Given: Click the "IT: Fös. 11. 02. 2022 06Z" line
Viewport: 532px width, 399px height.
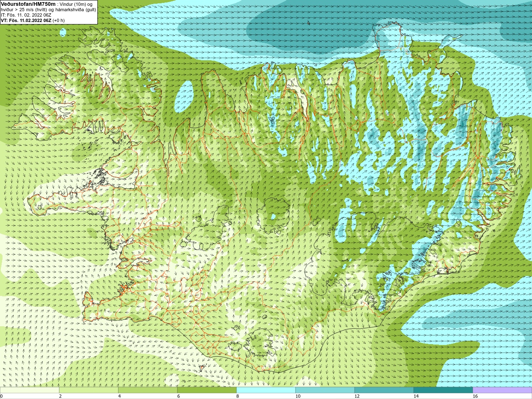Looking at the screenshot, I should coord(26,15).
